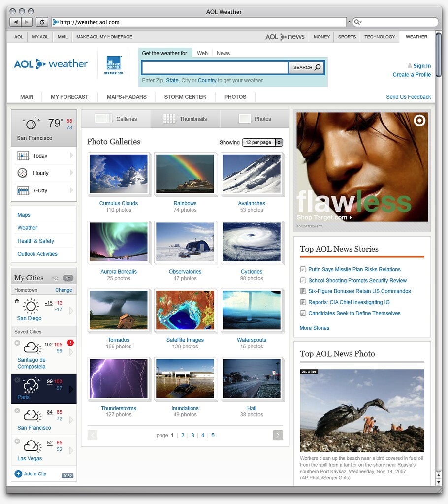Image resolution: width=448 pixels, height=504 pixels.
Task: Expand San Diego city details arrow
Action: click(x=71, y=311)
